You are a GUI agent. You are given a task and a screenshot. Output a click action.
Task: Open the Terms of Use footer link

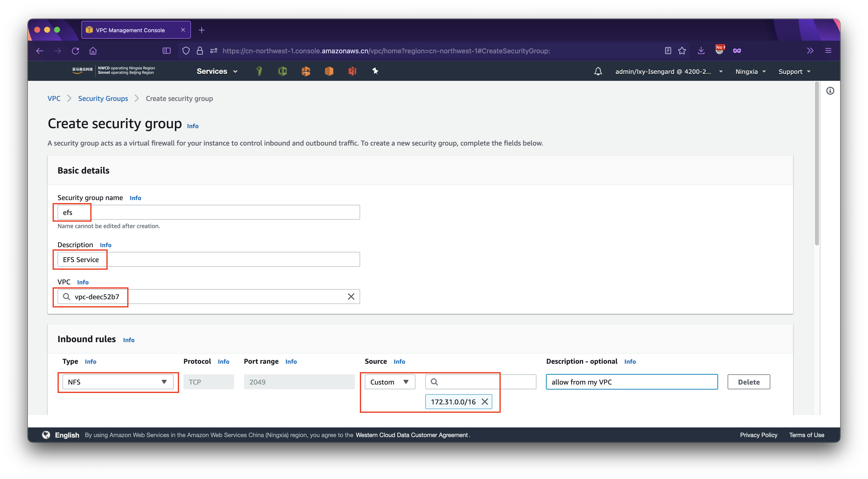click(x=806, y=435)
